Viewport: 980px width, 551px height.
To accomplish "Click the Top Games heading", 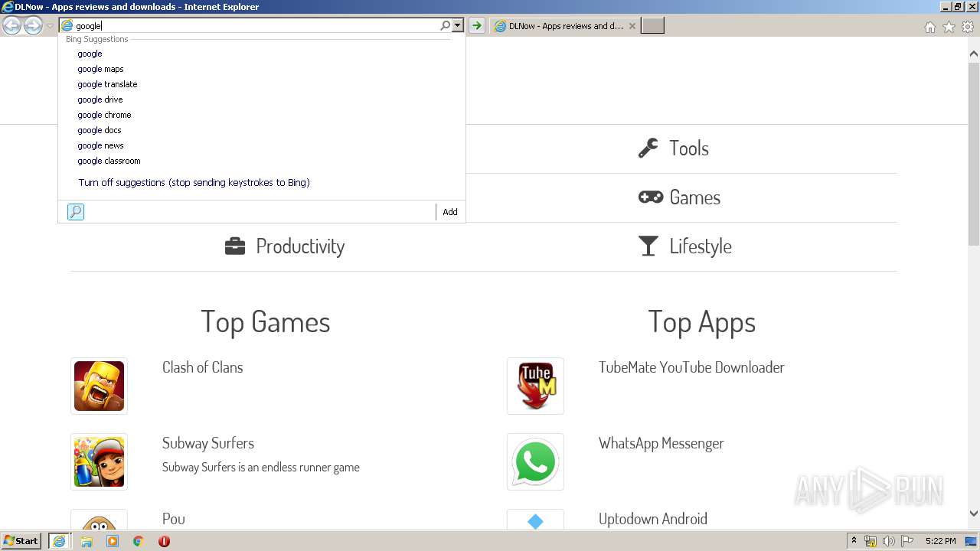I will point(266,322).
